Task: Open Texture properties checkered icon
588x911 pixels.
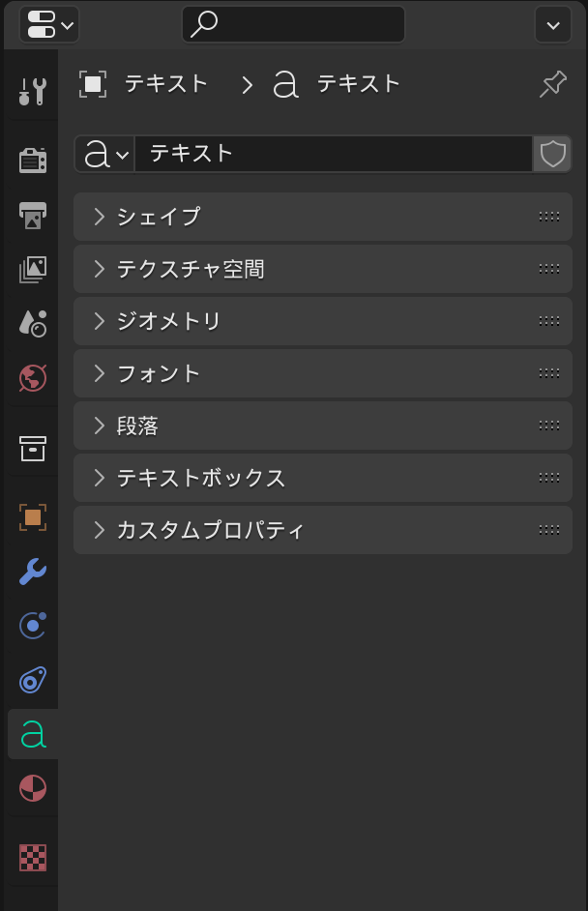Action: point(32,857)
